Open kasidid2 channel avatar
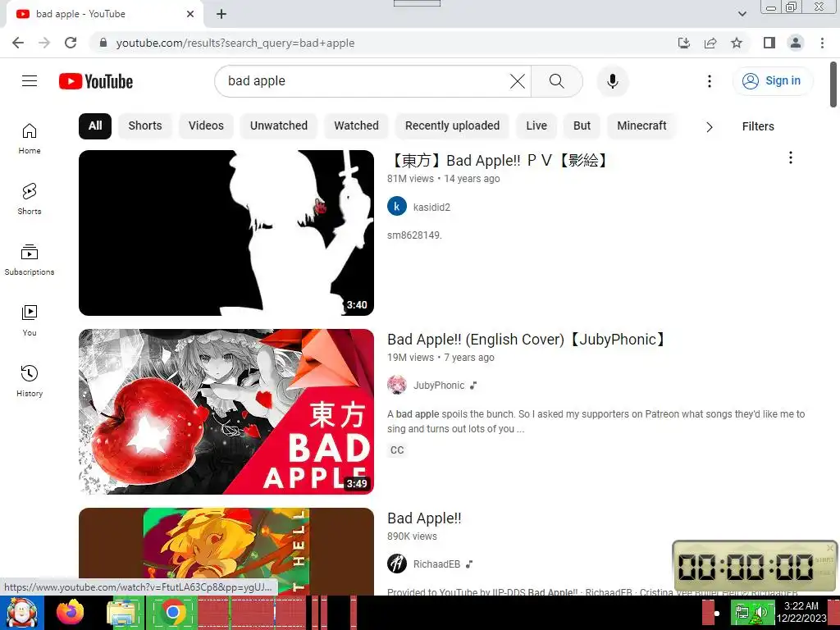This screenshot has height=630, width=840. coord(397,206)
